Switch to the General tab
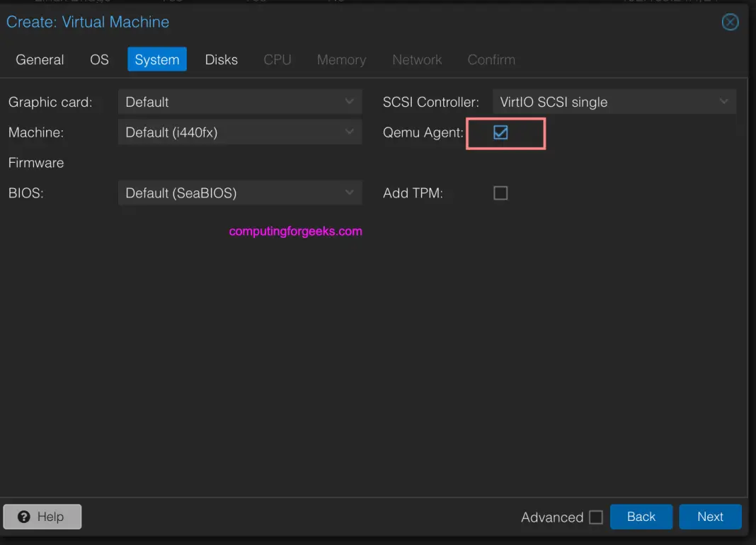 click(x=40, y=59)
